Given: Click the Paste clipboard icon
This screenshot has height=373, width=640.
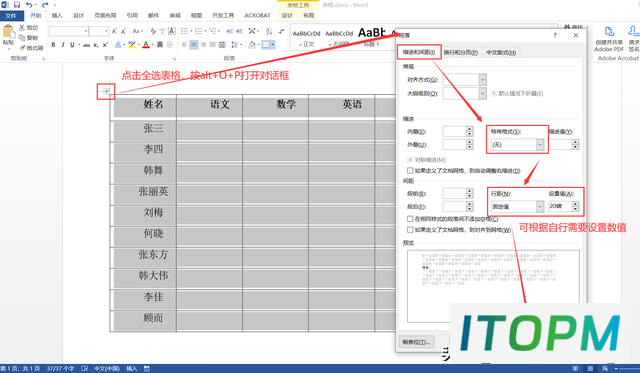Looking at the screenshot, I should pyautogui.click(x=9, y=32).
